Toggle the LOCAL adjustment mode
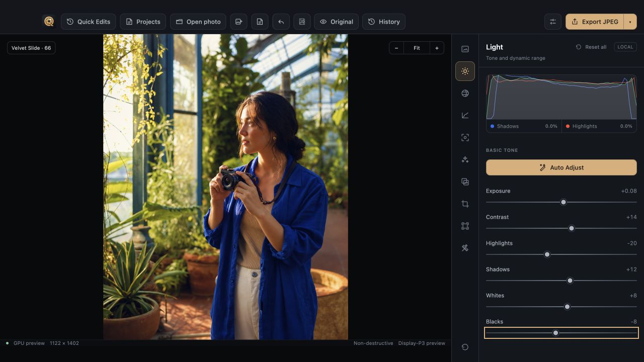 [x=625, y=47]
